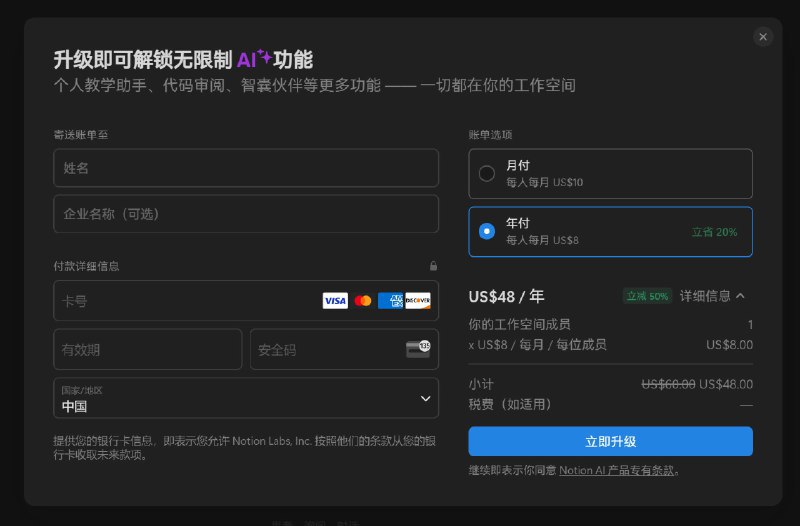The height and width of the screenshot is (526, 800).
Task: Click the 安全码 security code field
Action: tap(344, 349)
